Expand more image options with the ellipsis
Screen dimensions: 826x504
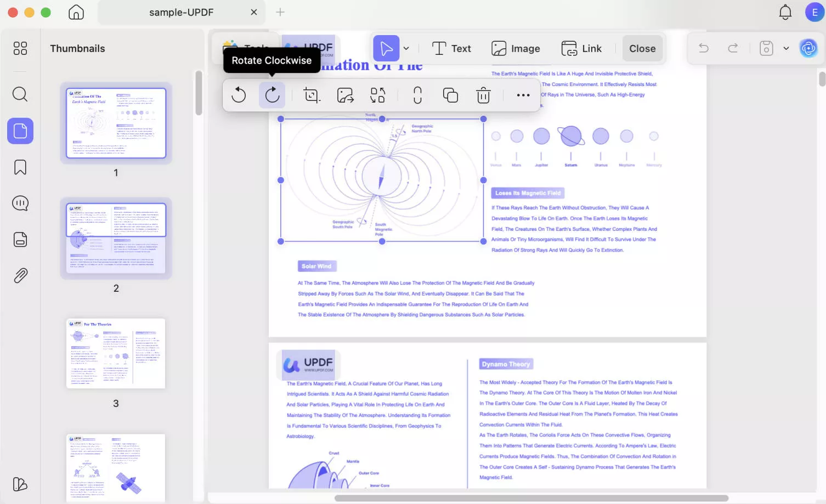click(522, 94)
